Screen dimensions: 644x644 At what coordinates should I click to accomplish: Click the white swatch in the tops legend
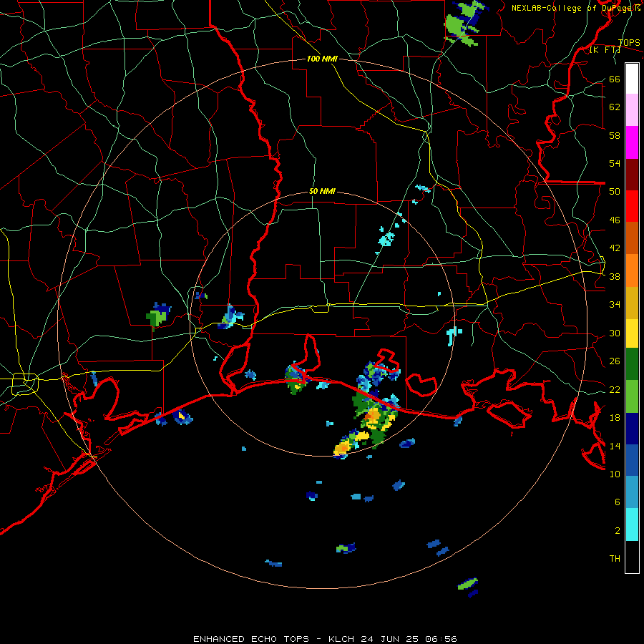(632, 79)
